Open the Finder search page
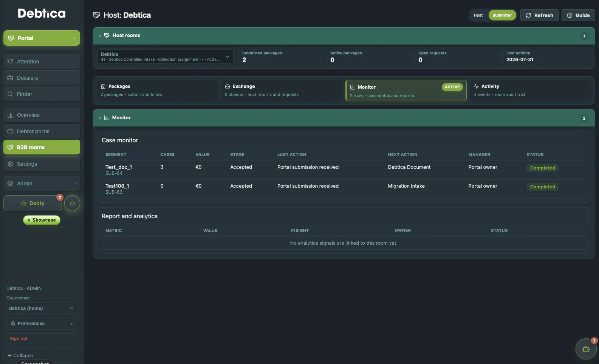599x364 pixels. pyautogui.click(x=42, y=94)
